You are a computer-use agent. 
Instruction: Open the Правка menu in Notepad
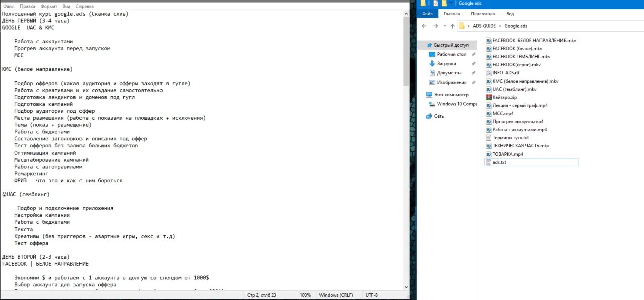(27, 7)
